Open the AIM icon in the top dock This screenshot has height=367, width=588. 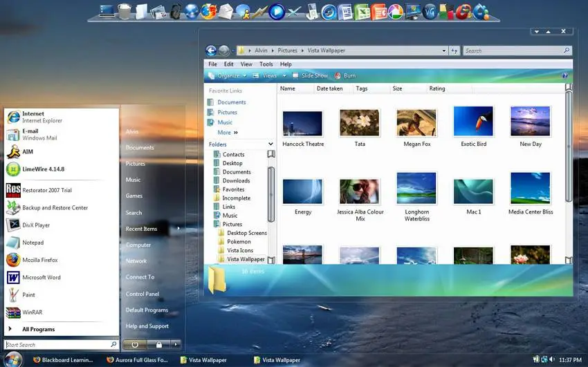pyautogui.click(x=244, y=12)
